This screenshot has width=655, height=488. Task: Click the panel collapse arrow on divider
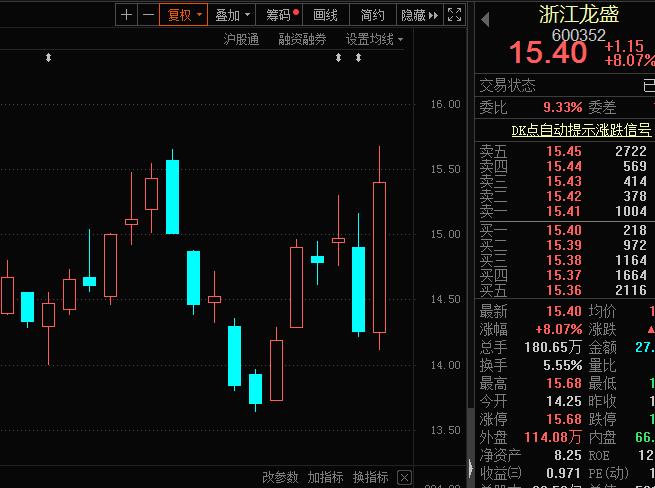471,468
